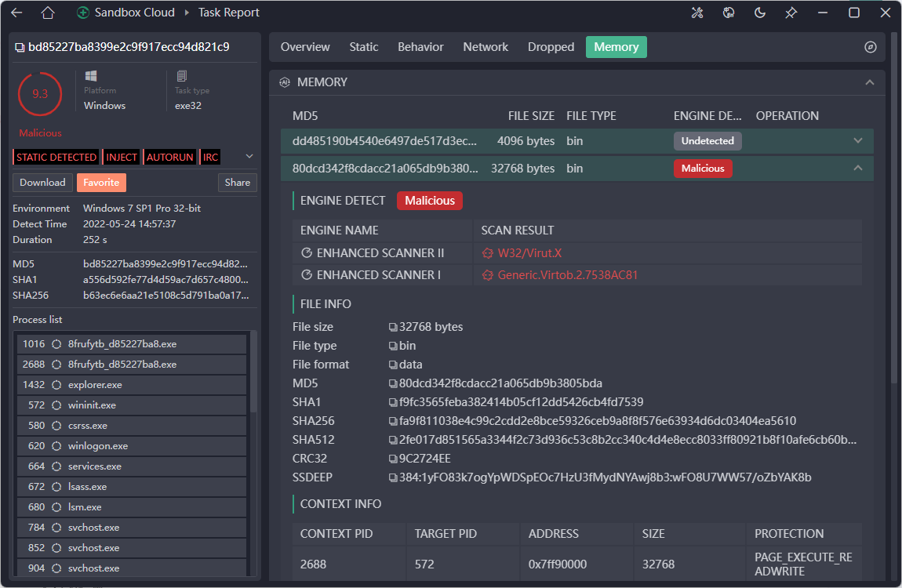Select the lsass.exe process row

[132, 487]
